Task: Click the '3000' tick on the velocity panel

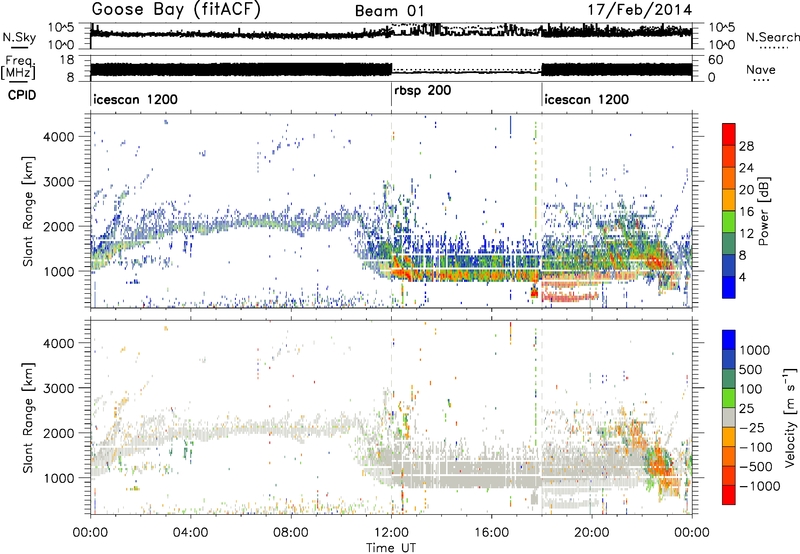Action: click(59, 388)
